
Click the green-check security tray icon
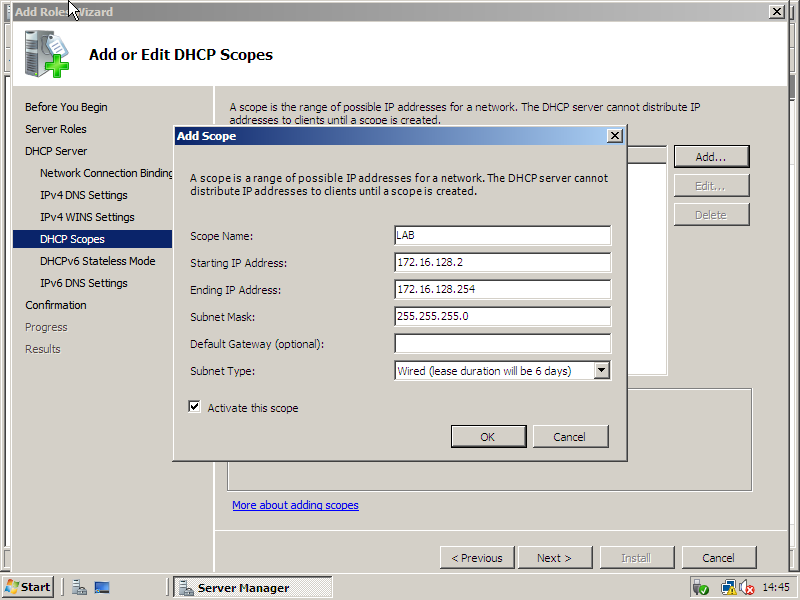coord(700,587)
